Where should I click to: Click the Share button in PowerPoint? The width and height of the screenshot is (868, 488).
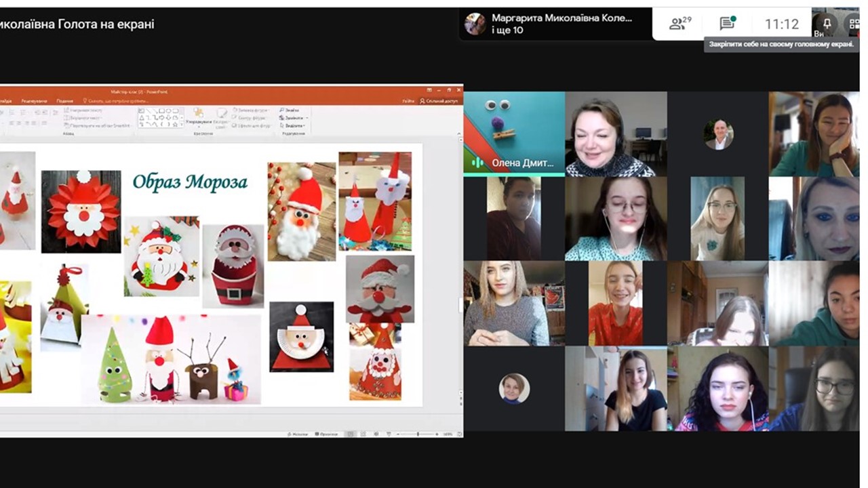pyautogui.click(x=439, y=100)
